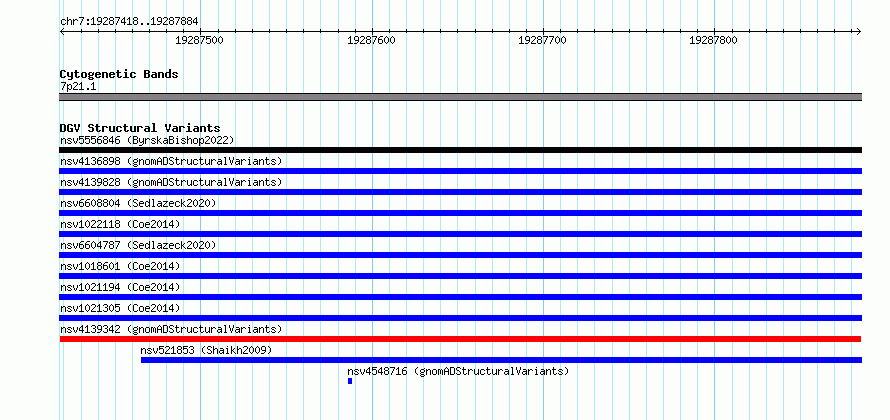Click the right arrowhead of the ruler
The image size is (890, 420).
click(x=858, y=31)
